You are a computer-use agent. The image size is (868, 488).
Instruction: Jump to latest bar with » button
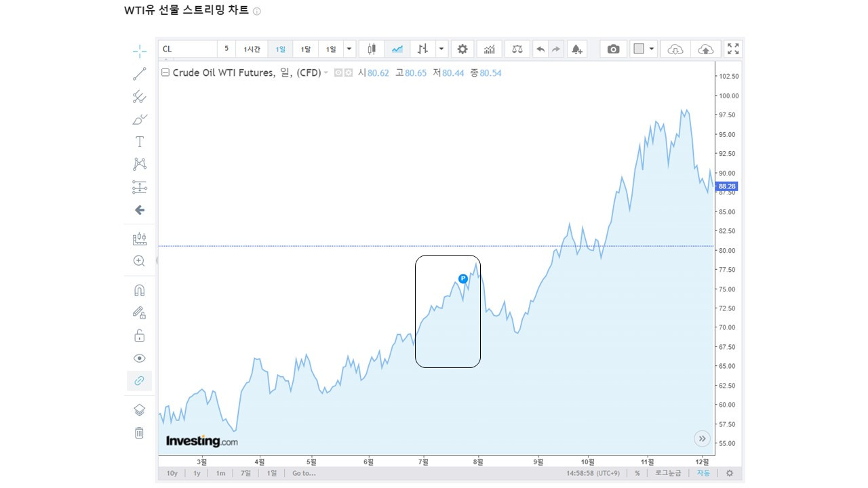[702, 439]
